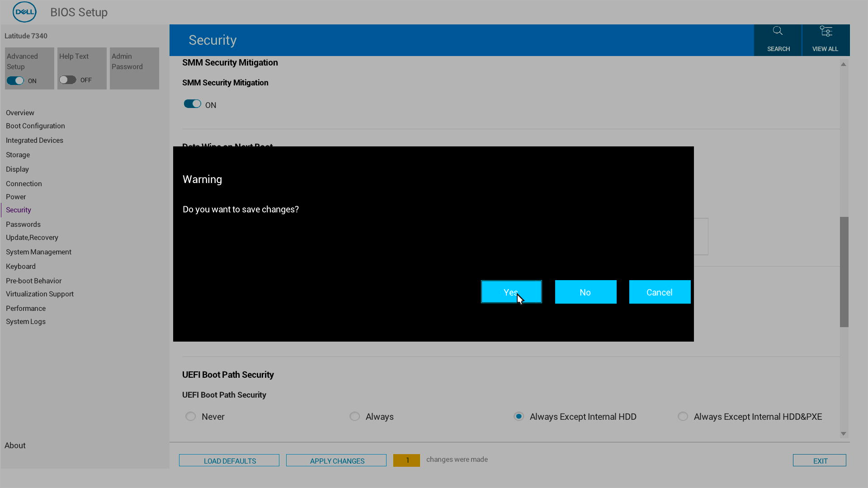Open the Search panel
The image size is (868, 488).
coord(778,40)
